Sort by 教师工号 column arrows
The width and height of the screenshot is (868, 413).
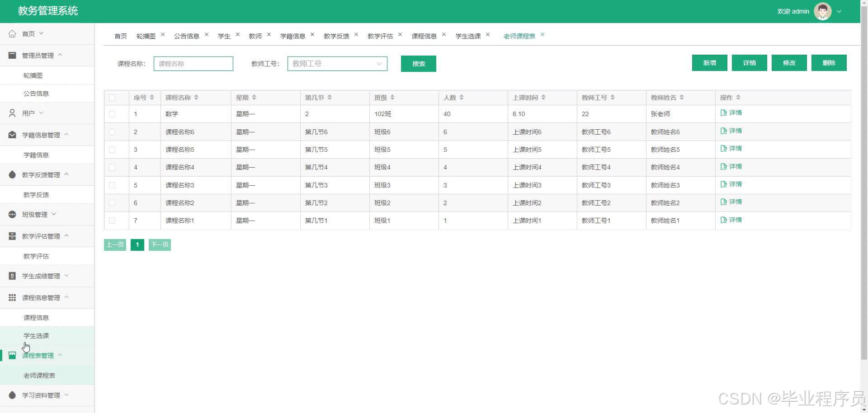[613, 98]
